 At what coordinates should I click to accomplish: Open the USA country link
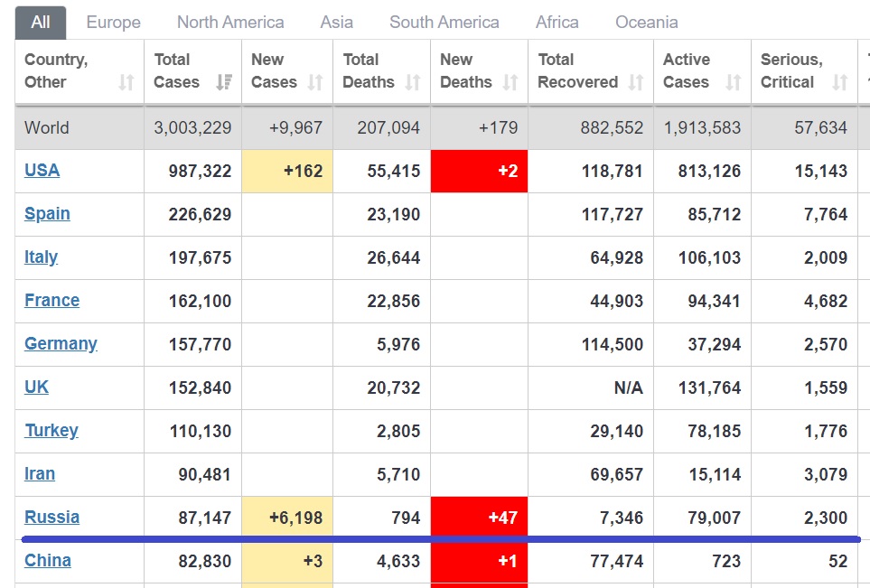pyautogui.click(x=42, y=170)
